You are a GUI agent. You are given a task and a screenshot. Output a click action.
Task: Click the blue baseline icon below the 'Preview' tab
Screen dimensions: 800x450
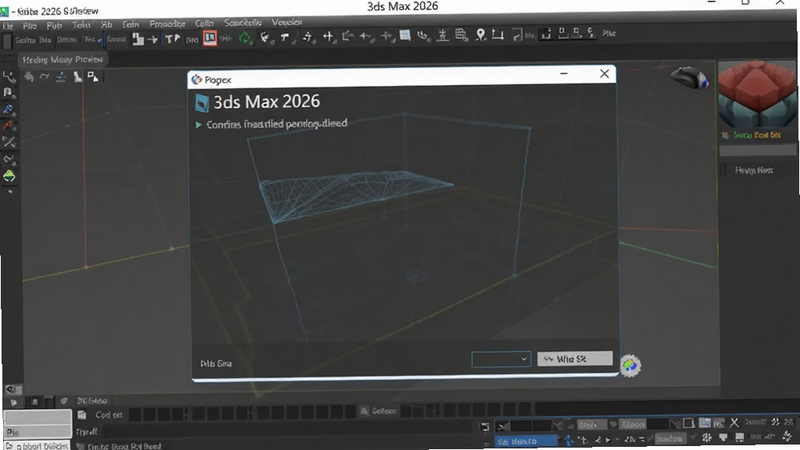click(61, 77)
